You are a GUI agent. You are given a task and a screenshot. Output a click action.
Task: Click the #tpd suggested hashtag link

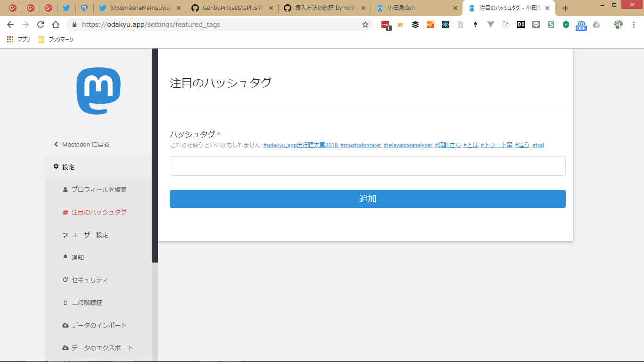point(538,145)
